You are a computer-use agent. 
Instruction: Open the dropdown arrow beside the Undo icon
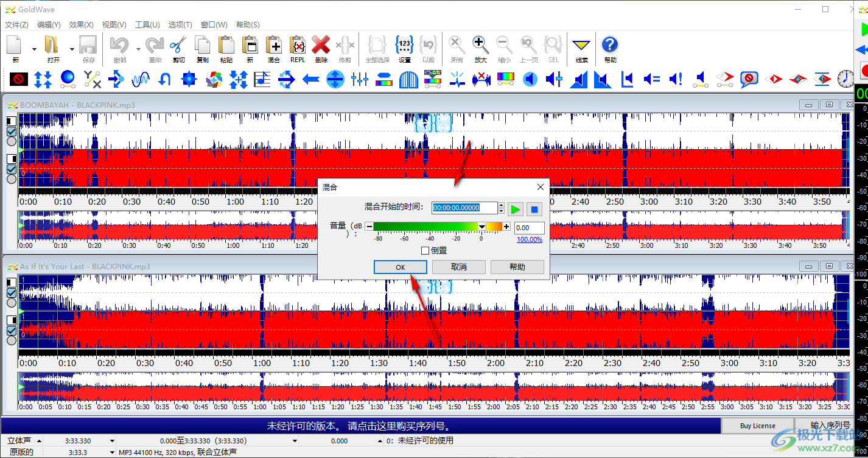pyautogui.click(x=138, y=49)
